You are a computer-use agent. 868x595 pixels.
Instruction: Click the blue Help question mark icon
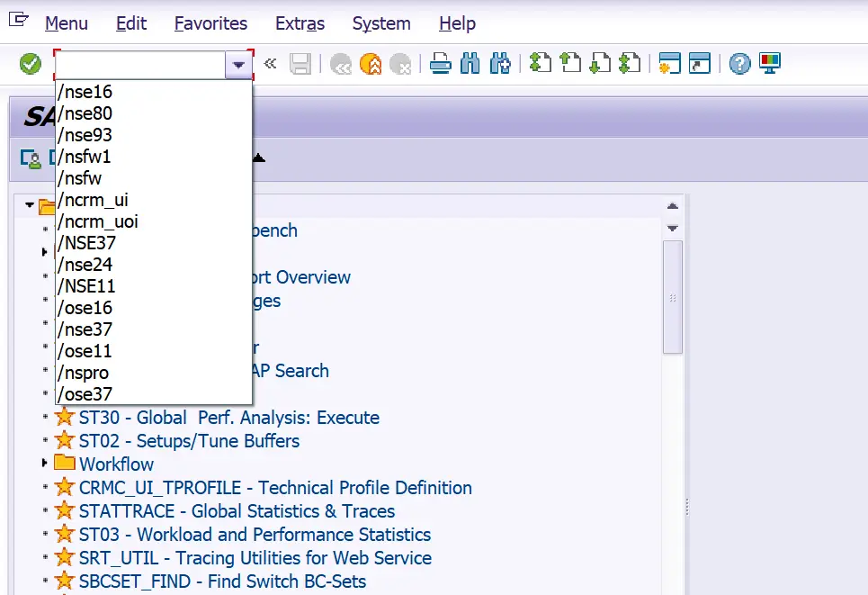[x=739, y=64]
